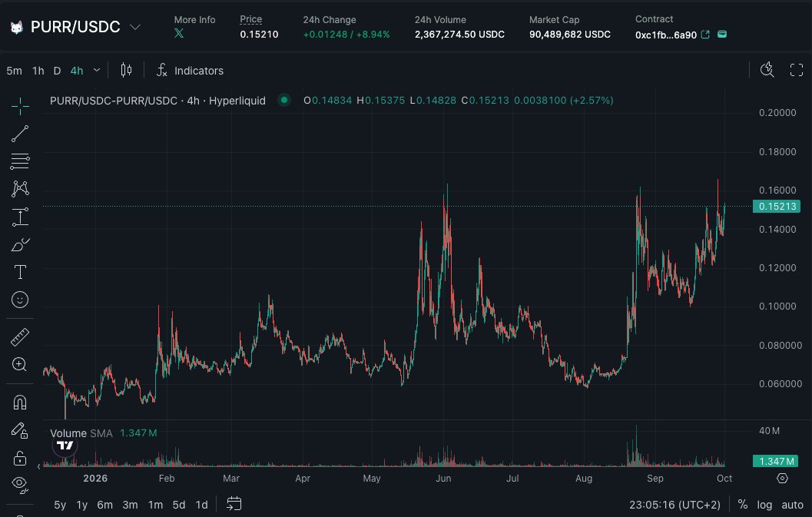Open the chart settings gear icon
The width and height of the screenshot is (812, 517).
(783, 478)
